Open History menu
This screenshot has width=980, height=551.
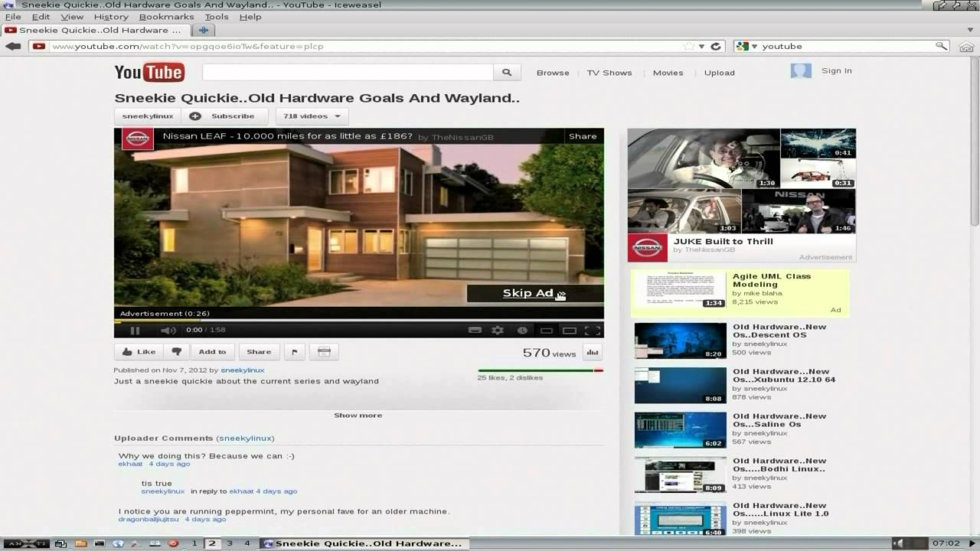tap(111, 17)
